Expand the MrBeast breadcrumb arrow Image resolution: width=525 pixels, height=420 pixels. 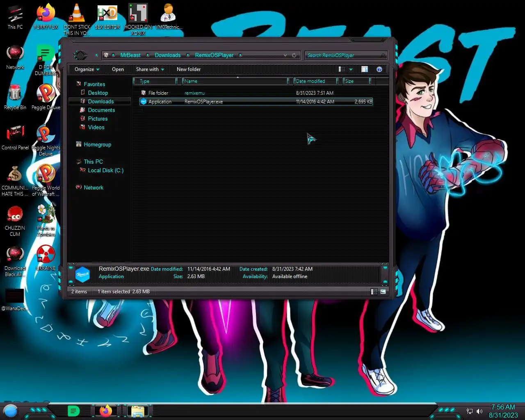pyautogui.click(x=148, y=55)
